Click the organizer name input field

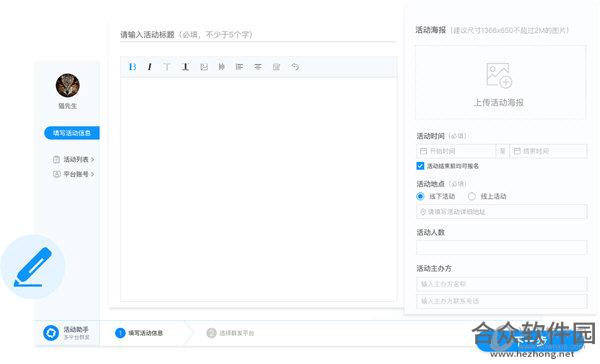(502, 284)
